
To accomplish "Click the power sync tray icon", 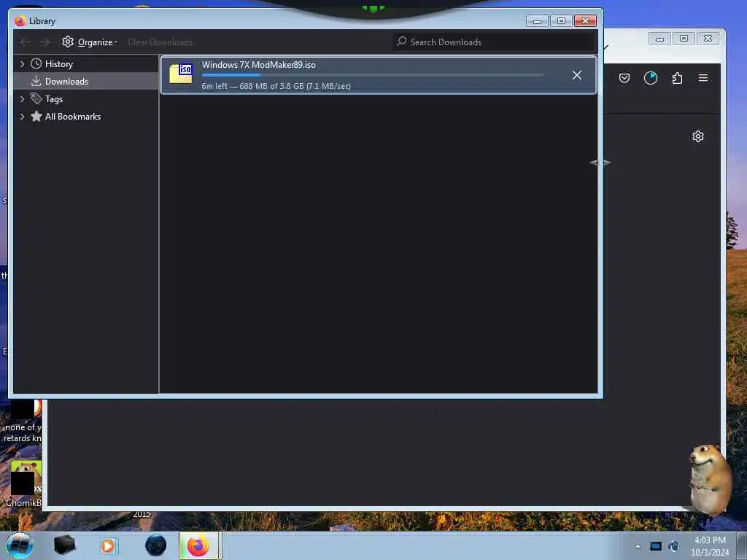I will pyautogui.click(x=673, y=546).
